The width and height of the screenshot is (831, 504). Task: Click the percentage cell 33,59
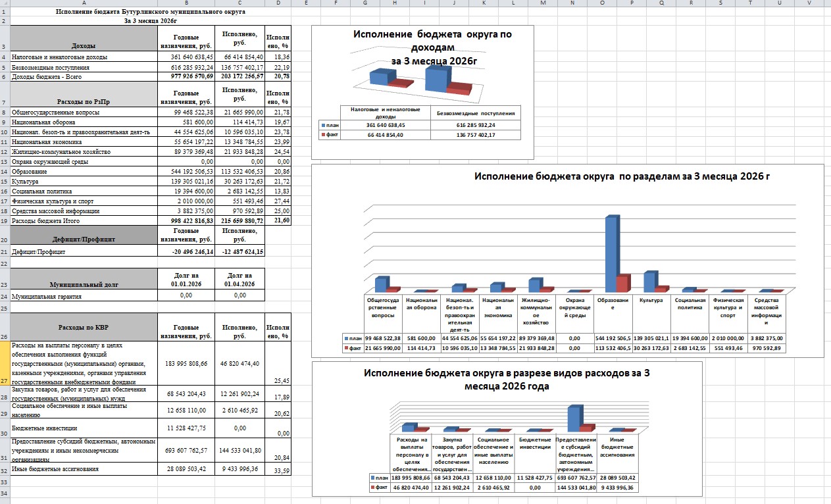[278, 469]
